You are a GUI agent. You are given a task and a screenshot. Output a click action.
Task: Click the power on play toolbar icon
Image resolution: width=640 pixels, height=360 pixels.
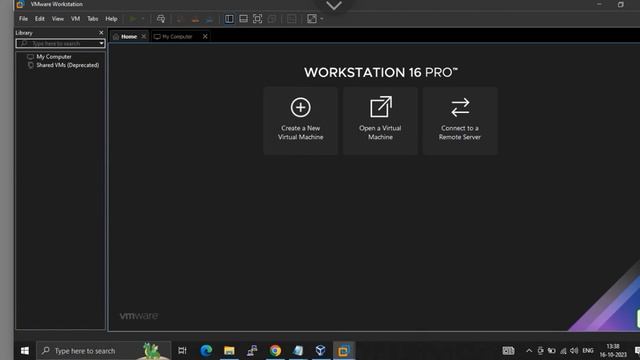tap(133, 19)
